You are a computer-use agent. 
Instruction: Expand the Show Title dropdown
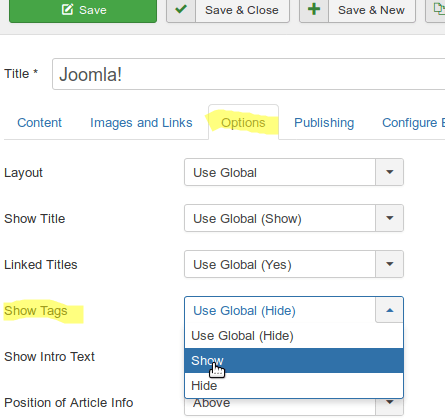click(294, 218)
